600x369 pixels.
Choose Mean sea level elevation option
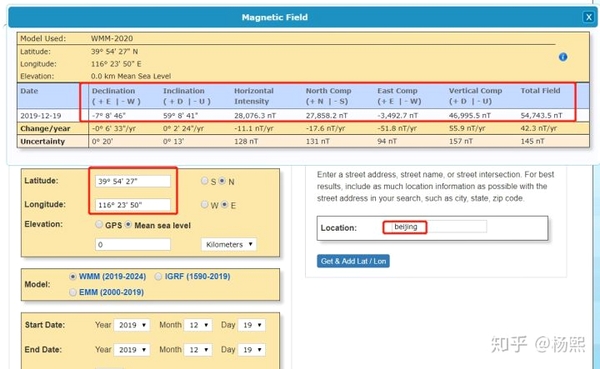pyautogui.click(x=129, y=224)
